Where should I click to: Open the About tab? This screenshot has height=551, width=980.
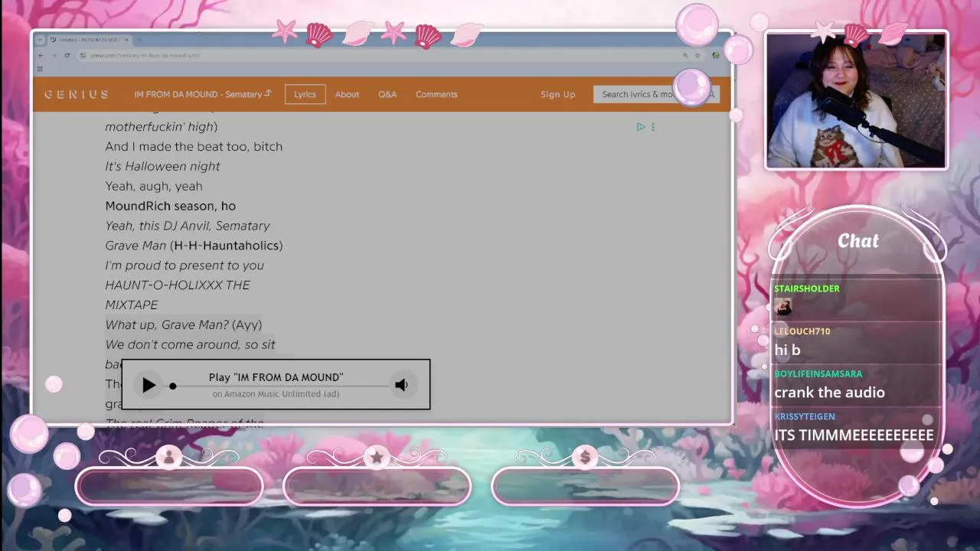click(x=347, y=94)
